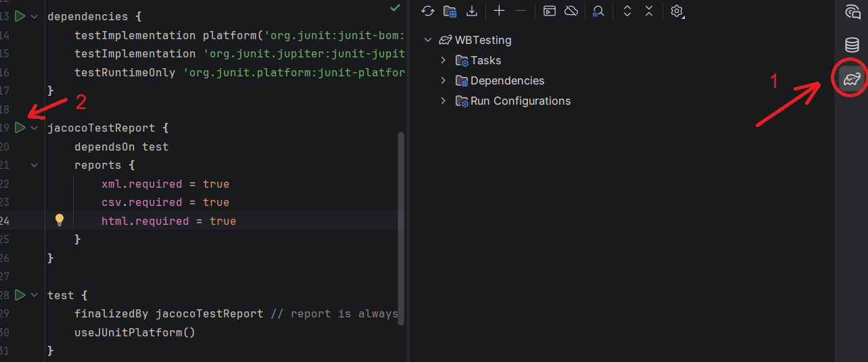Collapse the WBTesting project node
The image size is (868, 362).
click(x=427, y=41)
